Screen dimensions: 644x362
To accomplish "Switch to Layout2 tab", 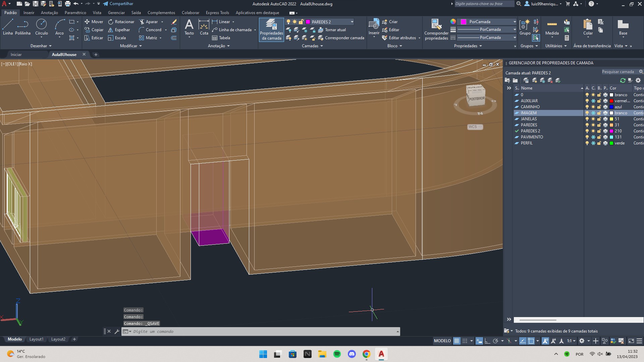I will (58, 339).
